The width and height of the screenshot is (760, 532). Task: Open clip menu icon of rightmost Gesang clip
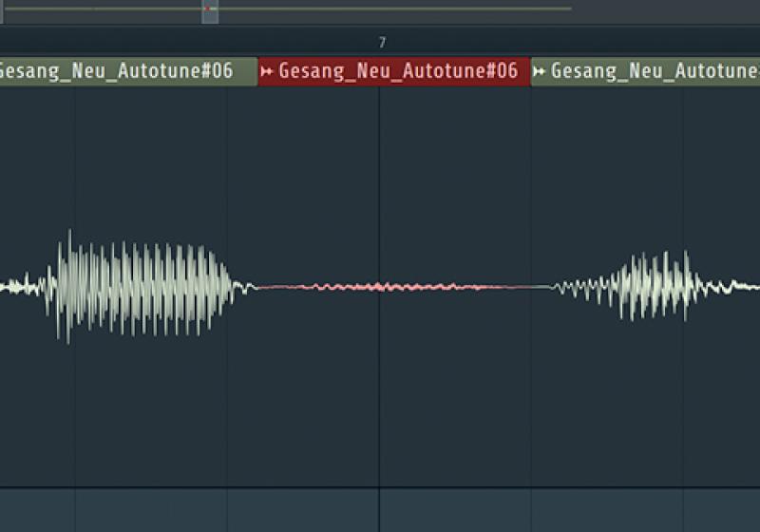539,71
